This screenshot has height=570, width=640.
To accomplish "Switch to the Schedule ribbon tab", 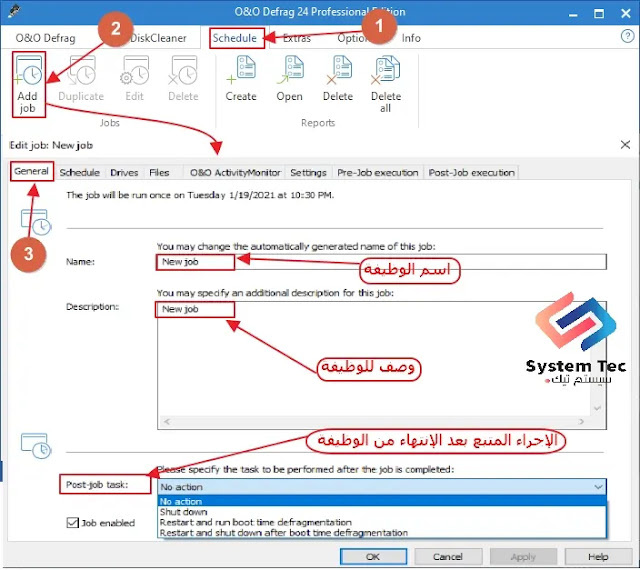I will [235, 38].
